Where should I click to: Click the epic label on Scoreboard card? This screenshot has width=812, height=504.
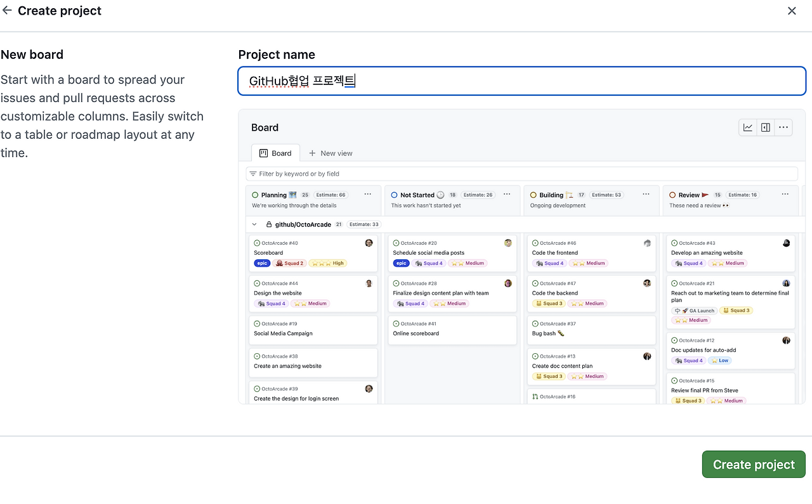(x=262, y=263)
